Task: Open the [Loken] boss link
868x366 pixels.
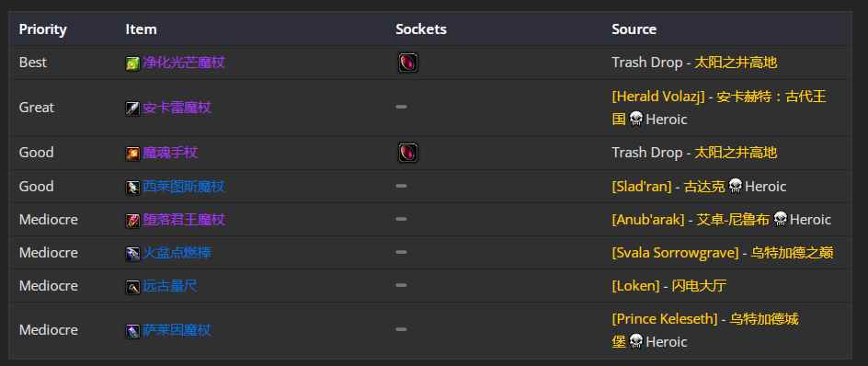Action: (x=635, y=286)
